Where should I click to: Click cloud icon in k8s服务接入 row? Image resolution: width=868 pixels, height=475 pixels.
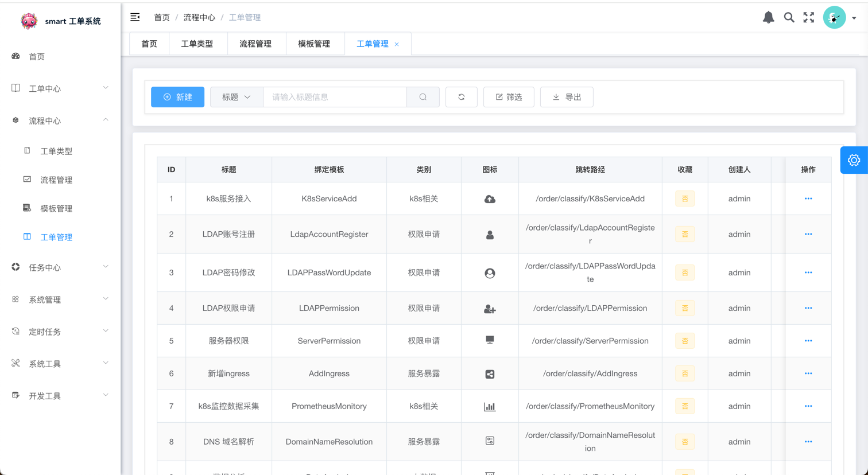pos(490,199)
